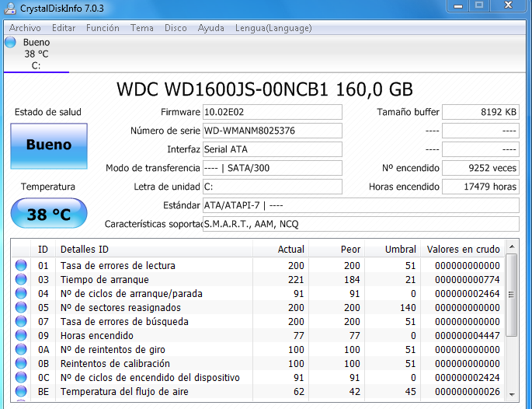
Task: Click the power-on hours field 17479 horas
Action: point(481,187)
